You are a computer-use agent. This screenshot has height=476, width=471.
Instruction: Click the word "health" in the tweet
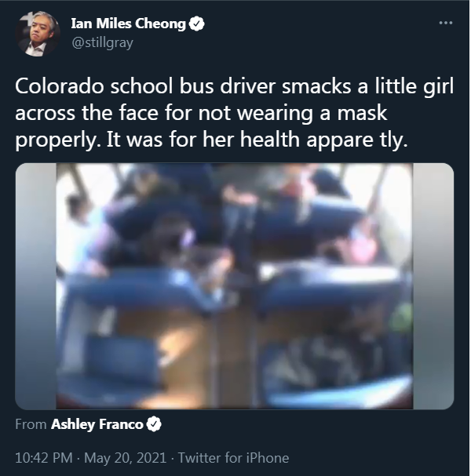270,140
